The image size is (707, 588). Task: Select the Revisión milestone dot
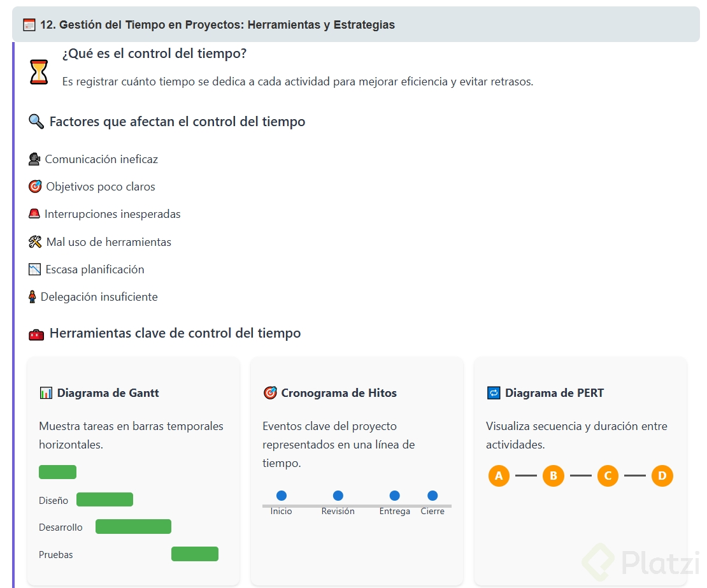coord(338,496)
